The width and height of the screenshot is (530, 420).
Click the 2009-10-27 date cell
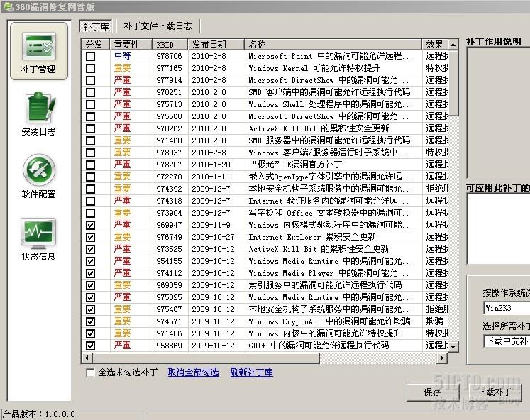pos(213,237)
